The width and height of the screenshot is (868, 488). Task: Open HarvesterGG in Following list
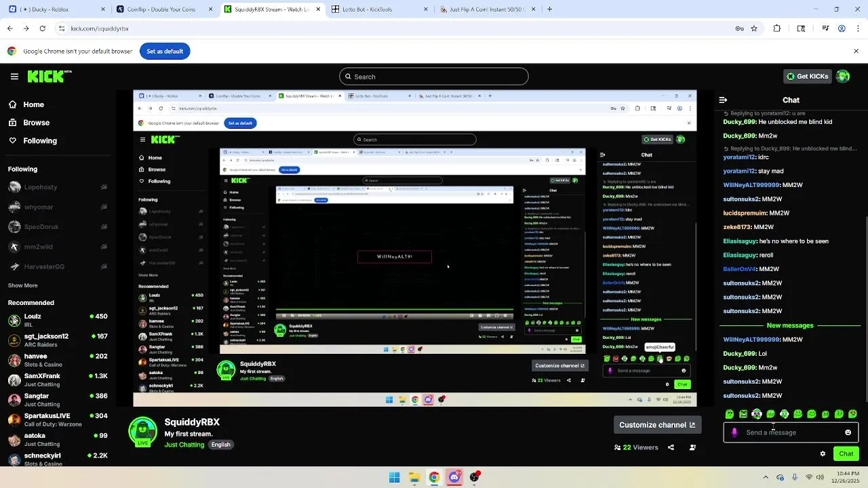point(58,266)
